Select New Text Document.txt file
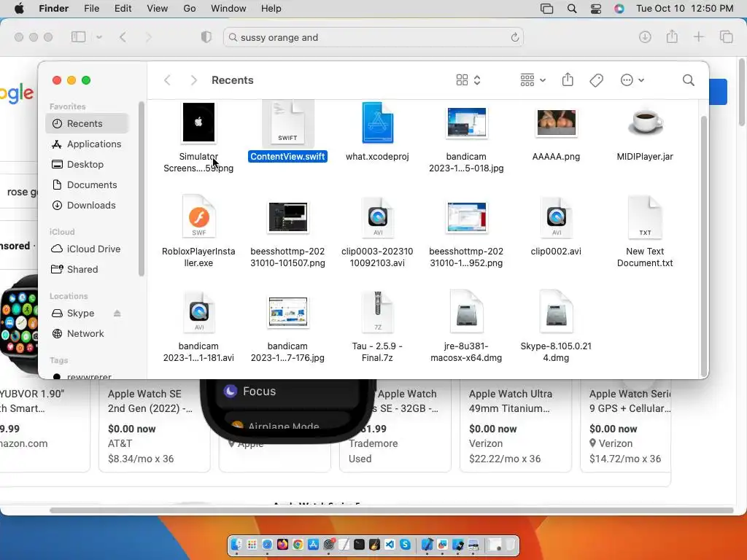This screenshot has width=747, height=560. point(645,217)
